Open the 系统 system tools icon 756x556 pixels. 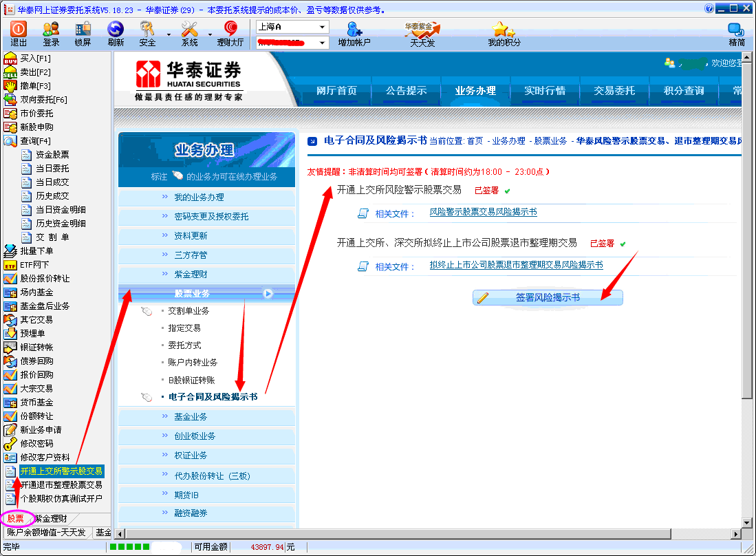tap(189, 34)
